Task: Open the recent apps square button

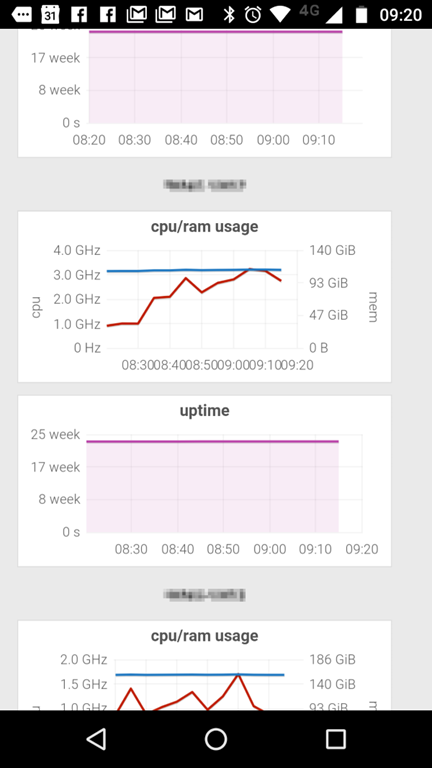Action: pyautogui.click(x=336, y=739)
